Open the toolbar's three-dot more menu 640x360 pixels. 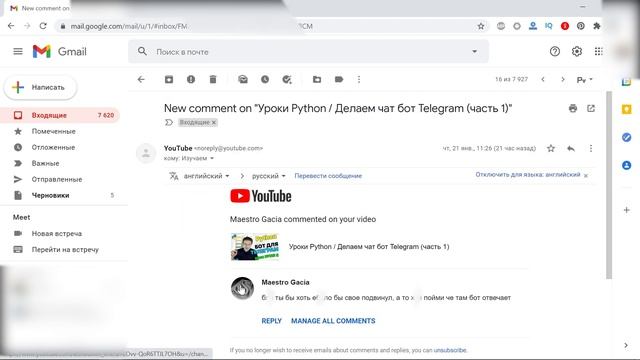359,80
